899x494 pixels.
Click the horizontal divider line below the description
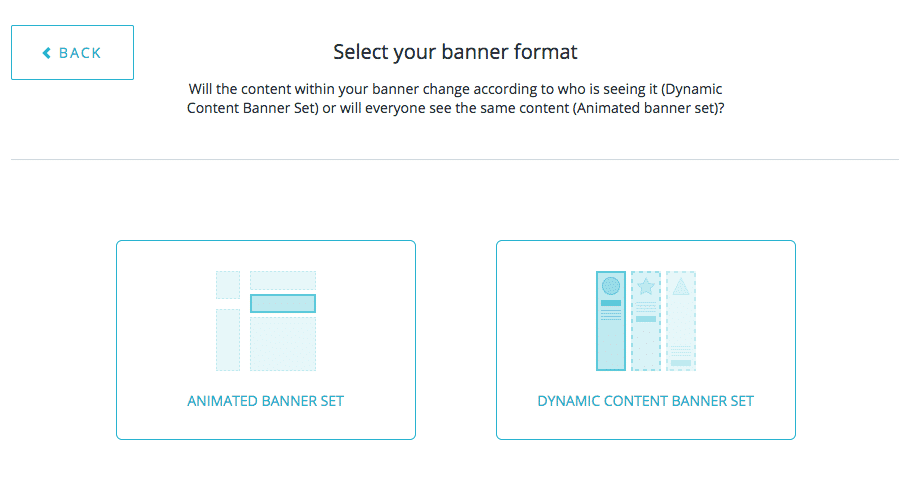pos(455,159)
